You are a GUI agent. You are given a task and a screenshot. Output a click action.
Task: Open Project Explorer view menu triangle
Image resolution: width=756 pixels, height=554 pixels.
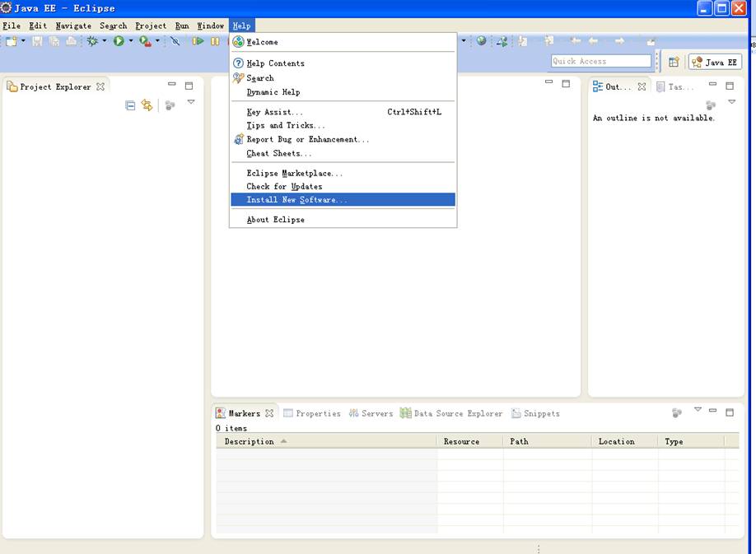(191, 101)
